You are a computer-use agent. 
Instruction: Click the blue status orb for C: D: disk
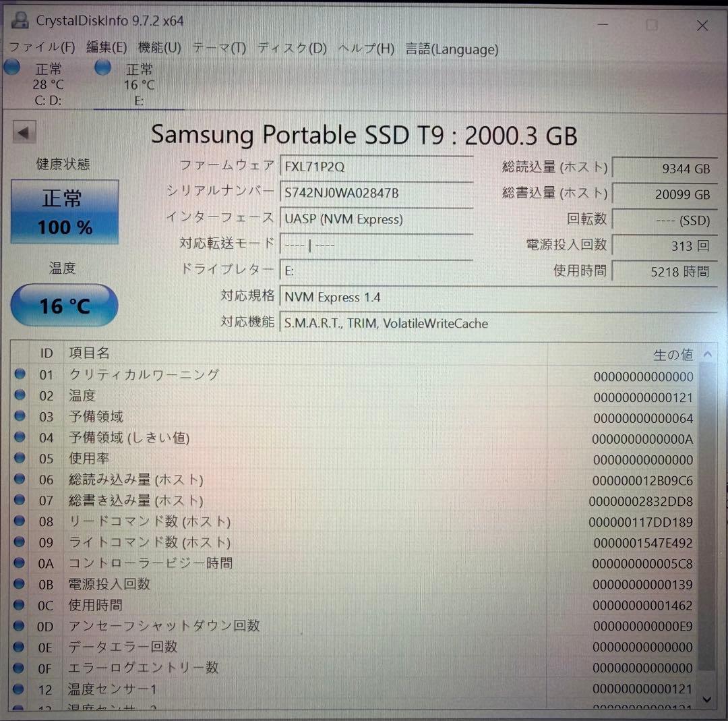click(13, 67)
